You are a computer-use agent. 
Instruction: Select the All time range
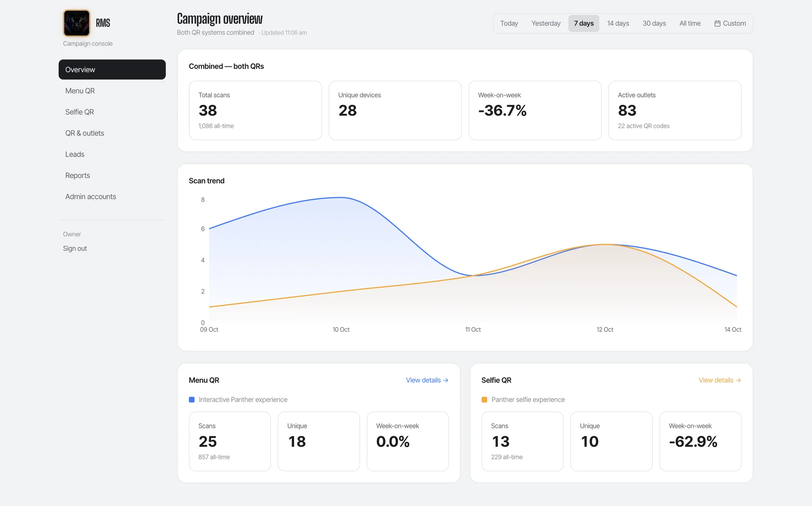pyautogui.click(x=690, y=23)
